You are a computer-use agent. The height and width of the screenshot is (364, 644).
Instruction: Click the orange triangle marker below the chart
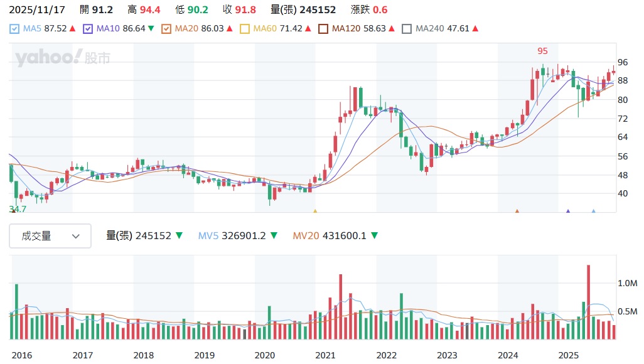pyautogui.click(x=517, y=211)
